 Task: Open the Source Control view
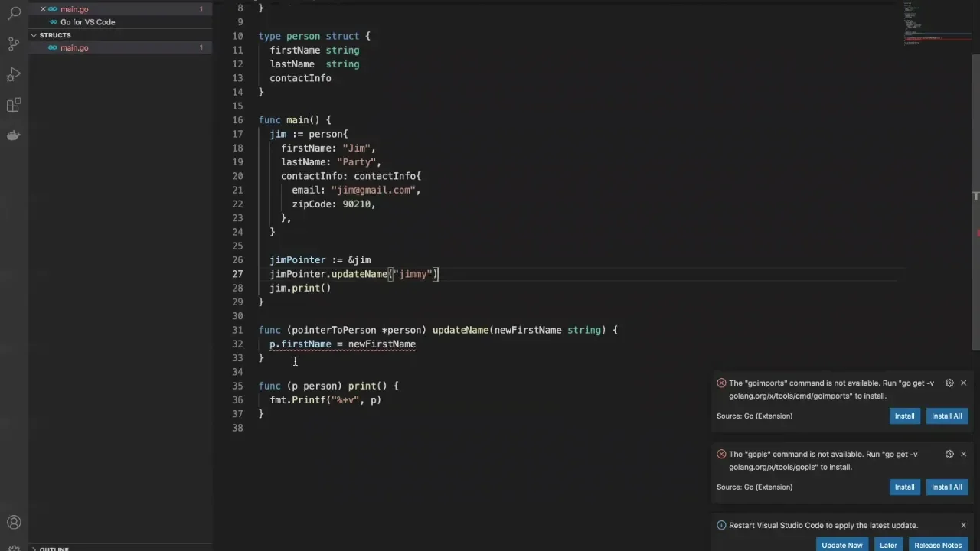(14, 44)
